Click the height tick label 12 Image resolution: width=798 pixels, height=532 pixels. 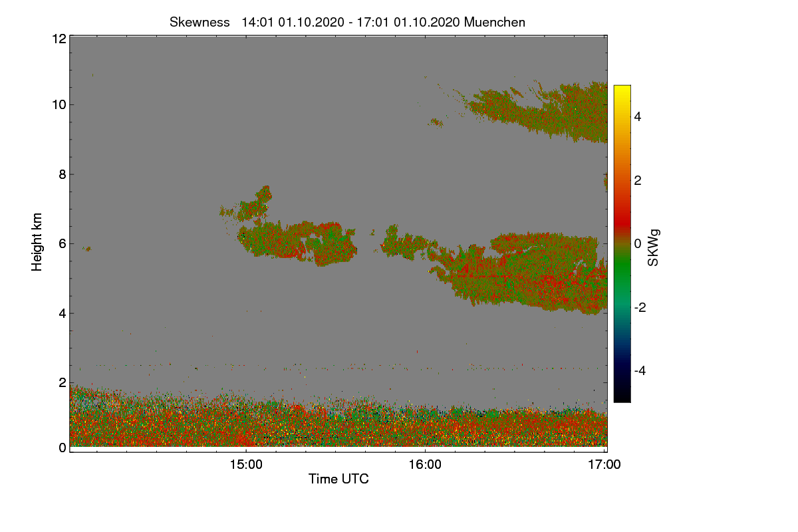click(59, 39)
